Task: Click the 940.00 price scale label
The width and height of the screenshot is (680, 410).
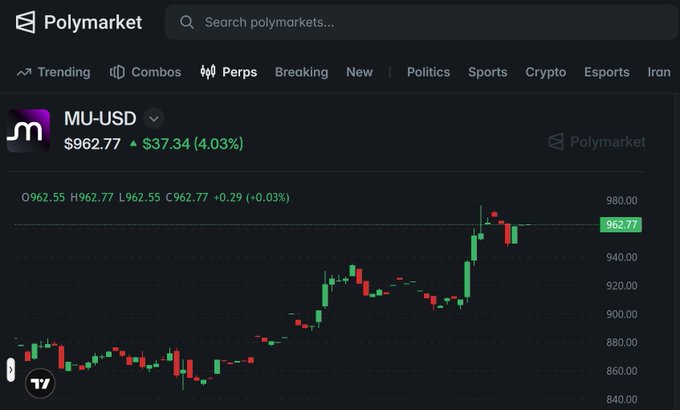Action: [621, 257]
